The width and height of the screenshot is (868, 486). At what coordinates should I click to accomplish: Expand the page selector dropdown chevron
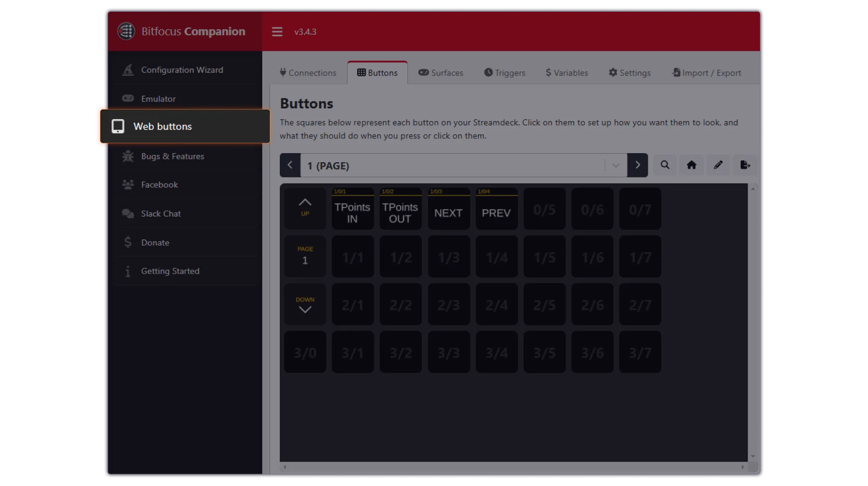coord(616,166)
